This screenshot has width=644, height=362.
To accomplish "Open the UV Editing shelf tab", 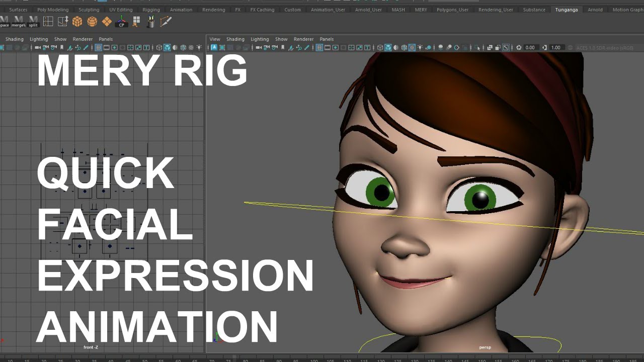I will [121, 10].
